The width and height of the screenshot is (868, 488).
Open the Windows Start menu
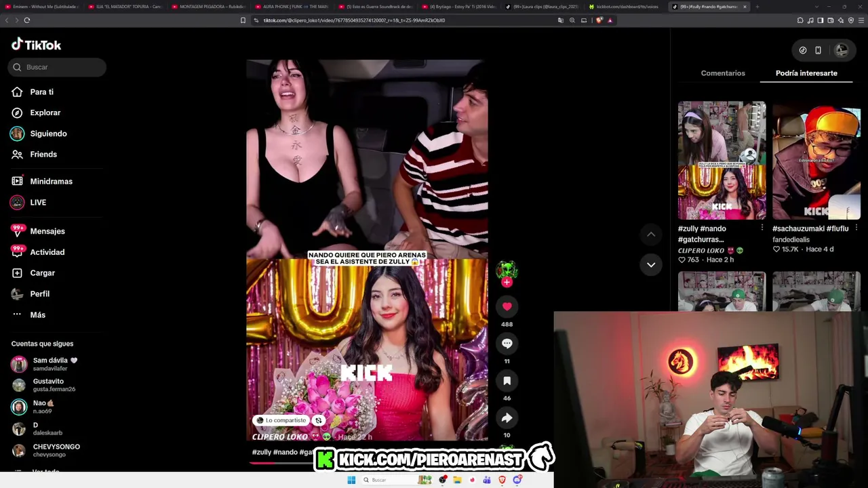pyautogui.click(x=351, y=481)
